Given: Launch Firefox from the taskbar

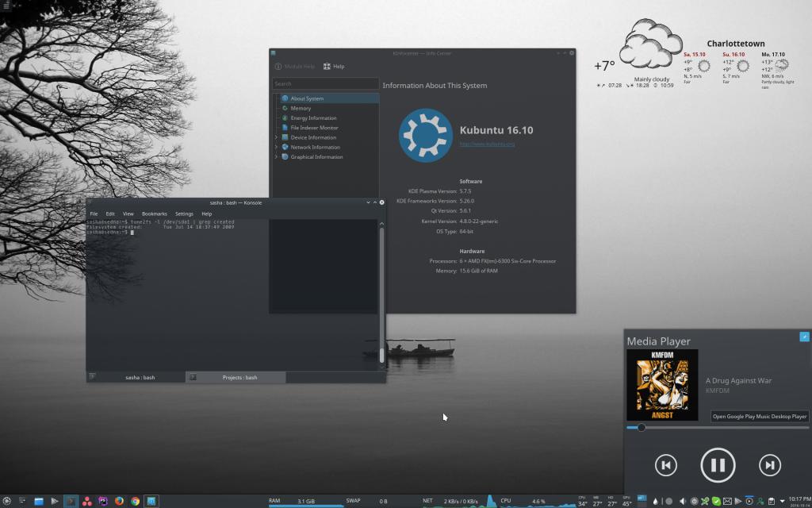Looking at the screenshot, I should tap(119, 501).
